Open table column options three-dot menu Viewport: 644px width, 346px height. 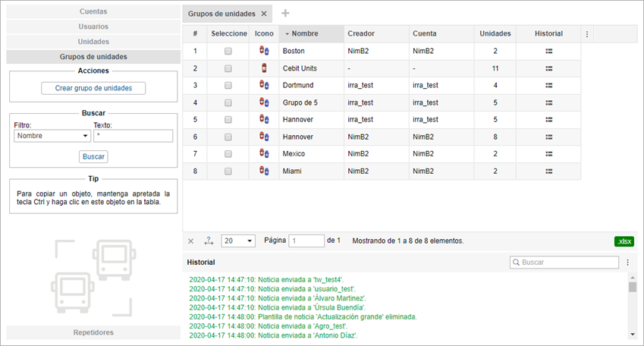pos(586,34)
